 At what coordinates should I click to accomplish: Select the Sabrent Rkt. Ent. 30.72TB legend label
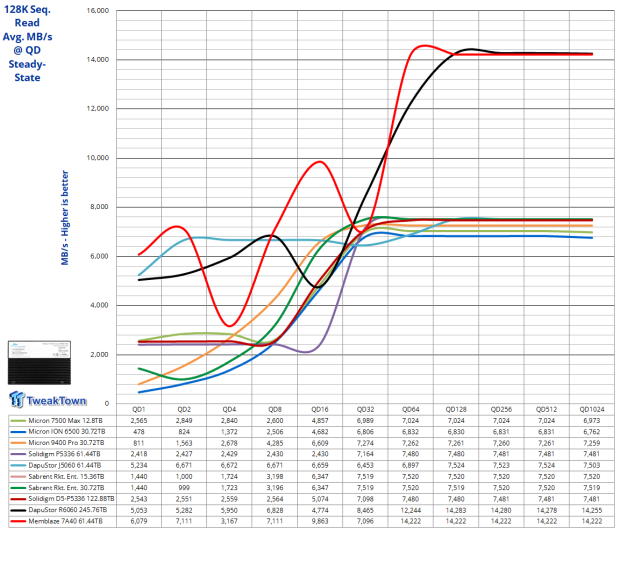pos(66,487)
